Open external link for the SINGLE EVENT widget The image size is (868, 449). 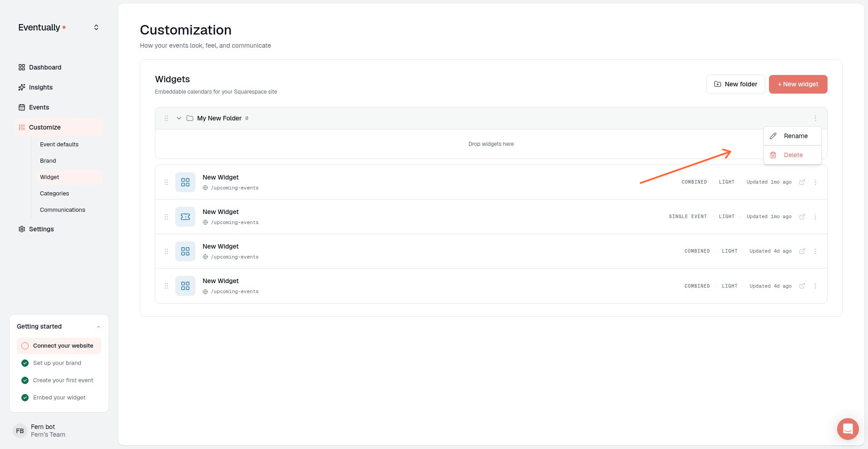(802, 217)
